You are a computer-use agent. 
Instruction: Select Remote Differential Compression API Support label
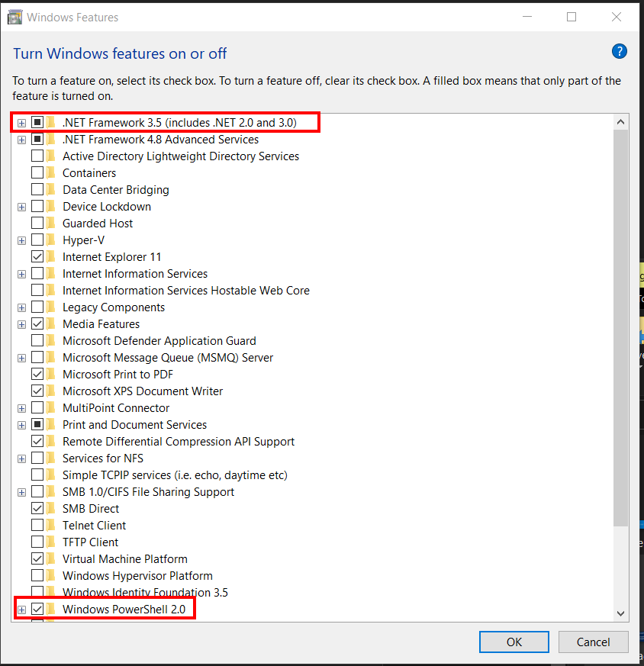tap(179, 441)
